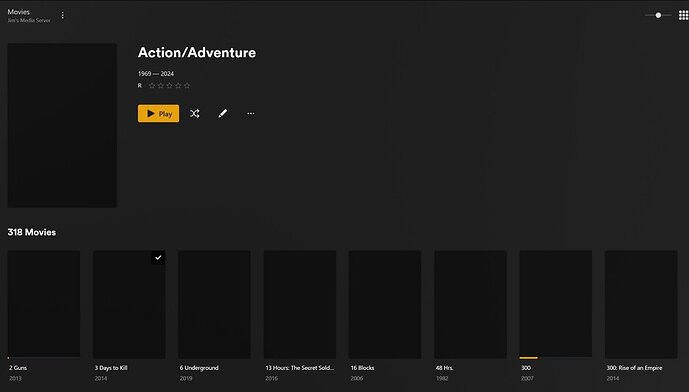This screenshot has width=689, height=392.
Task: Open the 2 Guns poster
Action: (x=44, y=305)
